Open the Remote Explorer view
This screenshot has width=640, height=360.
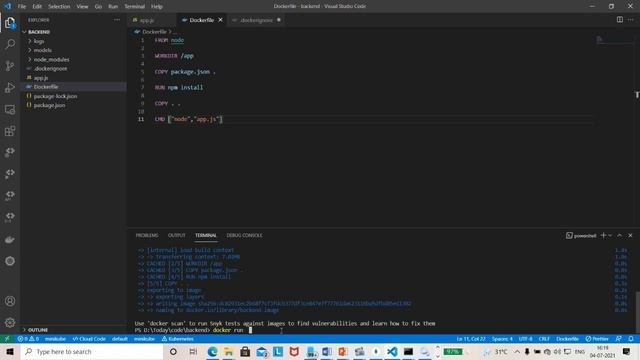point(10,109)
